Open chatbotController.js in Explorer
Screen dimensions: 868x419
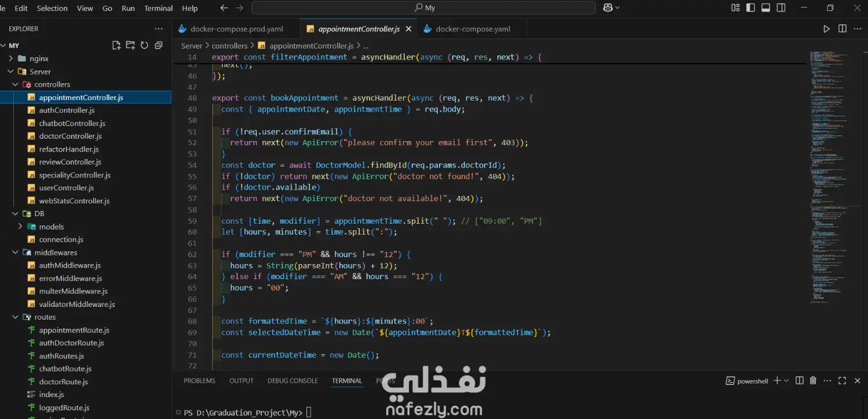coord(72,123)
